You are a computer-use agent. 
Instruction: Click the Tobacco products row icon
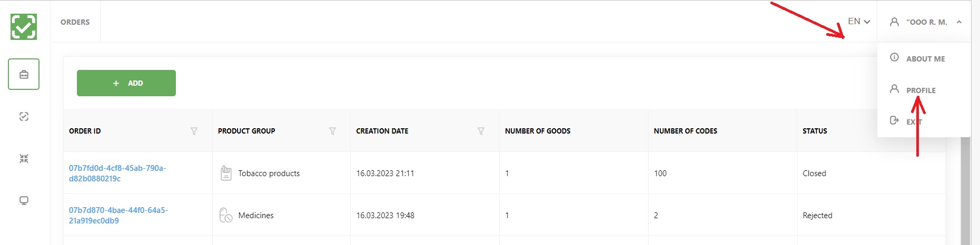click(226, 173)
